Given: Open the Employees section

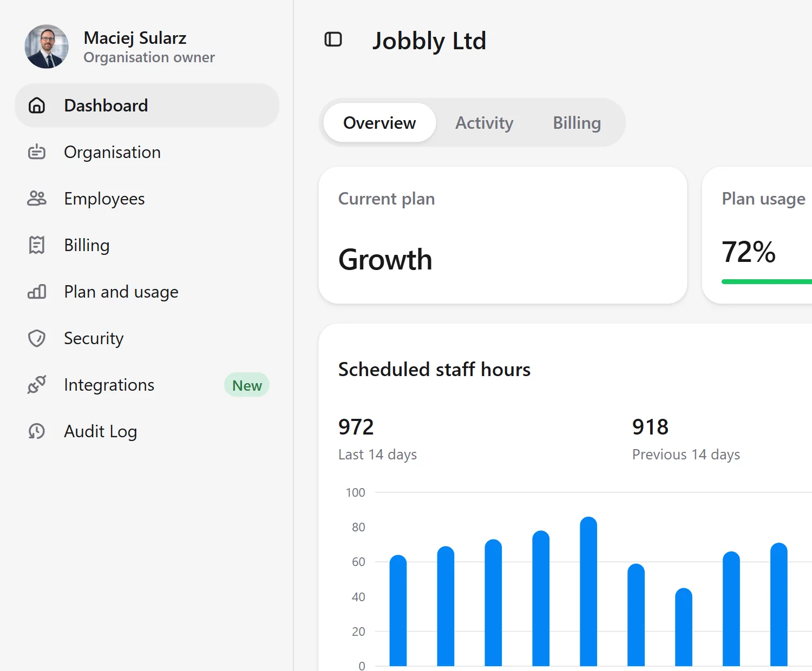Looking at the screenshot, I should 147,199.
